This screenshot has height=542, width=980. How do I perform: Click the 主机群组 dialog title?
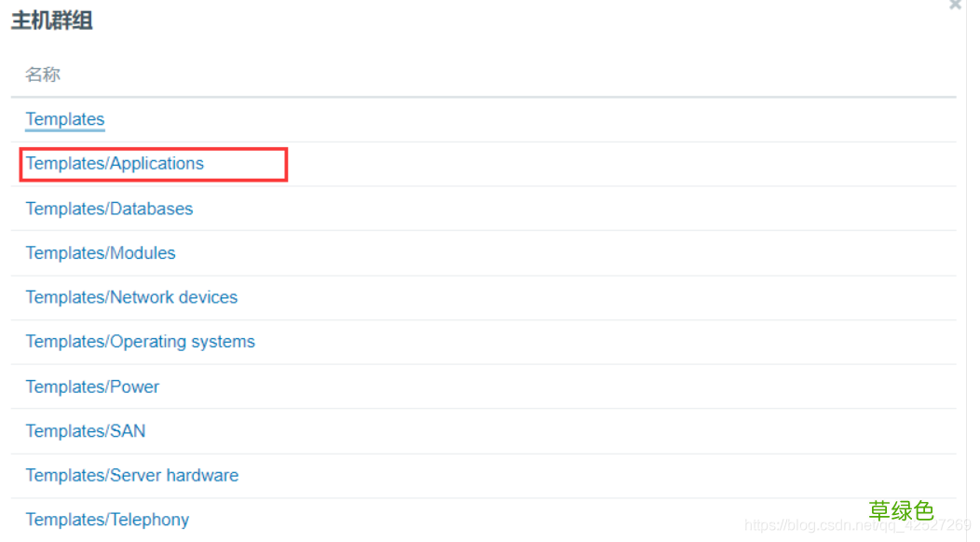click(x=52, y=20)
